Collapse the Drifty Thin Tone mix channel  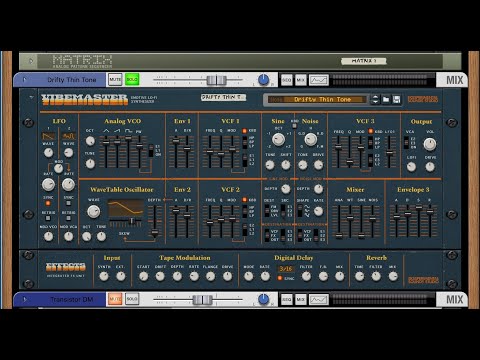tap(24, 80)
